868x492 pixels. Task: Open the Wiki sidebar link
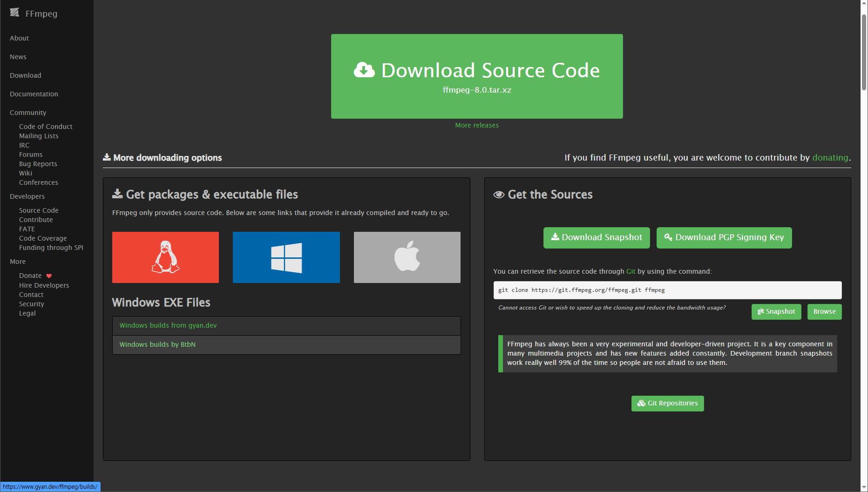click(x=26, y=173)
